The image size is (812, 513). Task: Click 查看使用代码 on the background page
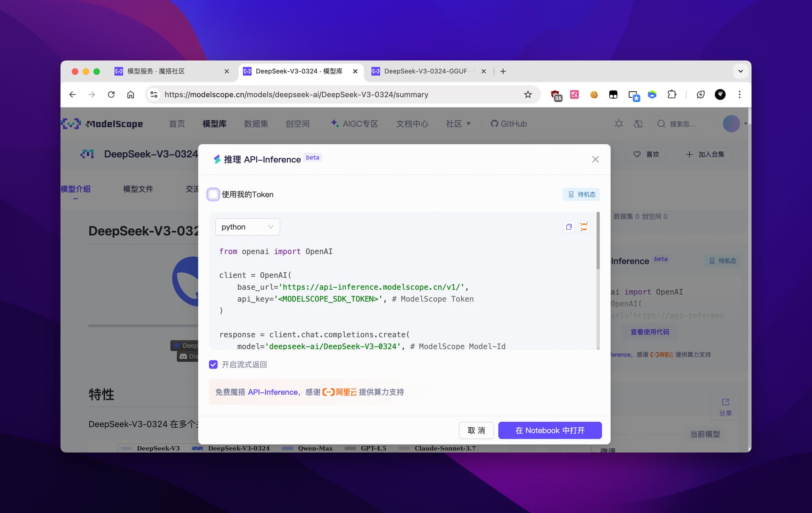coord(650,332)
